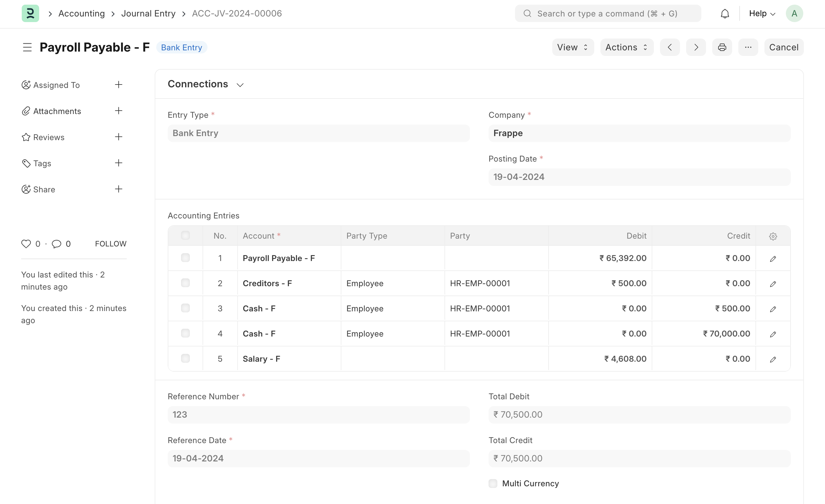Go to next journal entry arrow

tap(696, 47)
